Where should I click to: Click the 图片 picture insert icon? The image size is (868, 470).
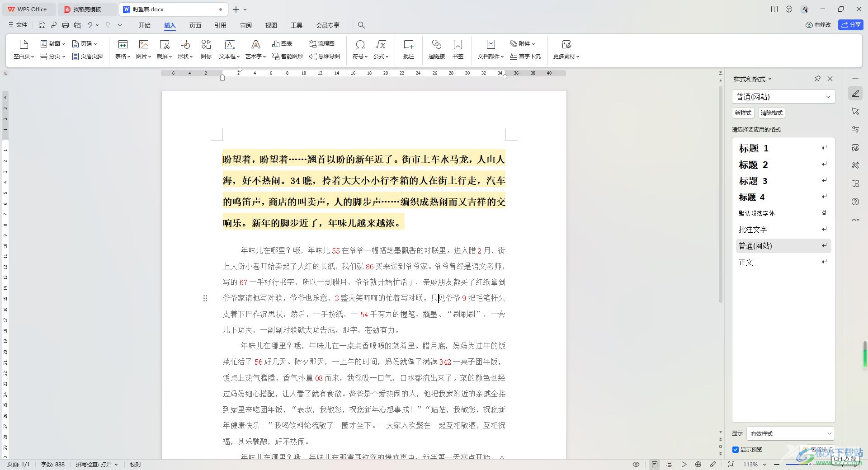(x=144, y=44)
